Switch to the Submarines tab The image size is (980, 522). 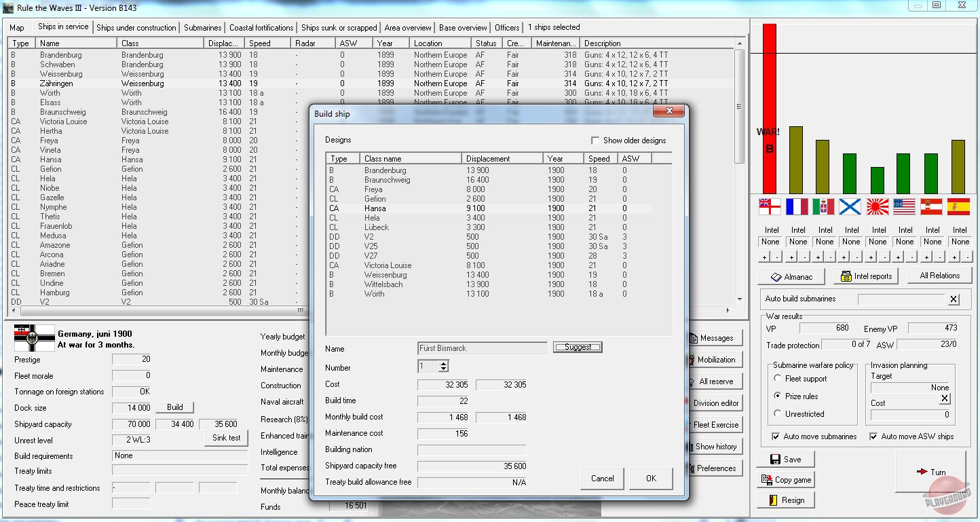[x=202, y=28]
